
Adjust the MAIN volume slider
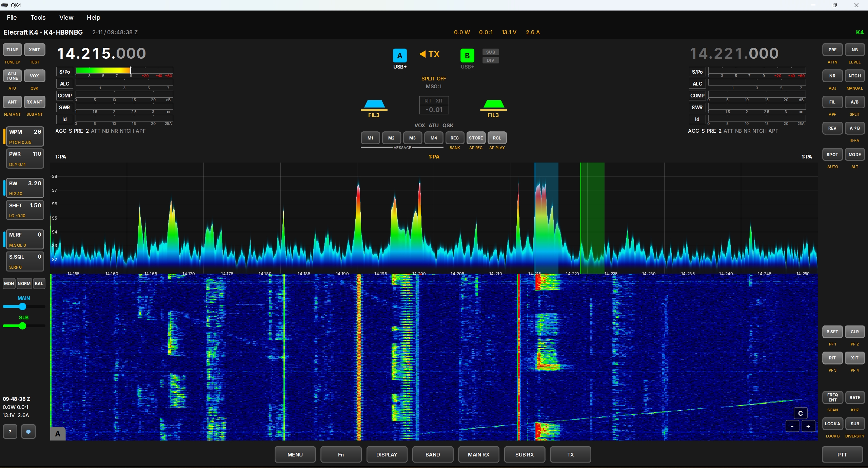click(x=23, y=307)
